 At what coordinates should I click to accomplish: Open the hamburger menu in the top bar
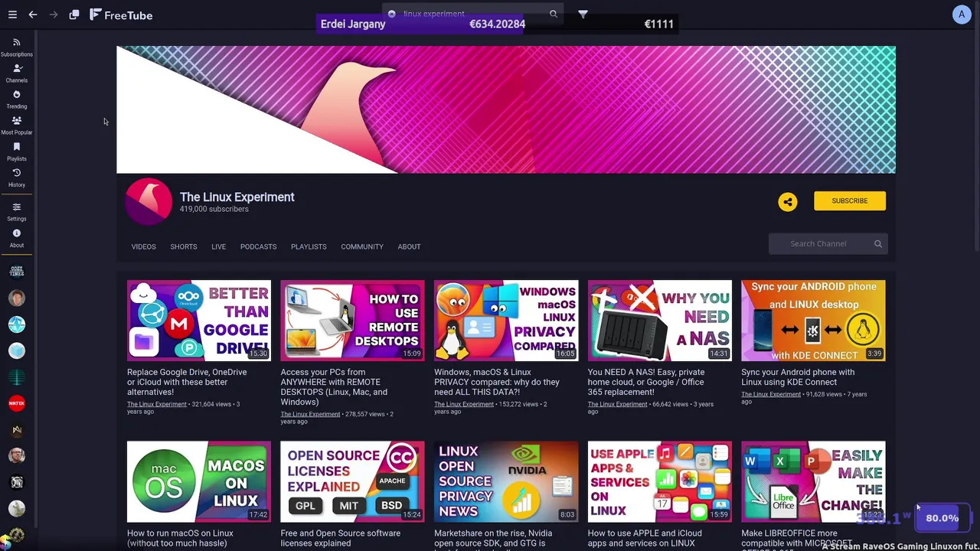tap(12, 15)
